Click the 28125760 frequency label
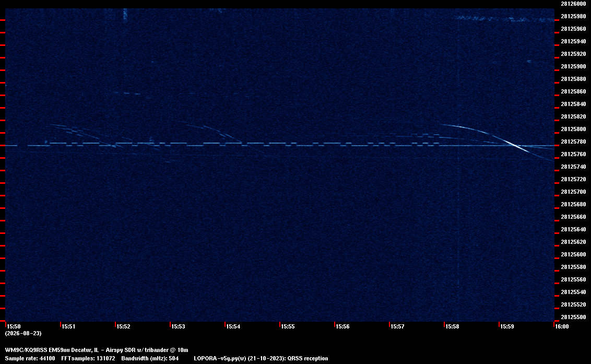591x364 pixels. coord(573,154)
